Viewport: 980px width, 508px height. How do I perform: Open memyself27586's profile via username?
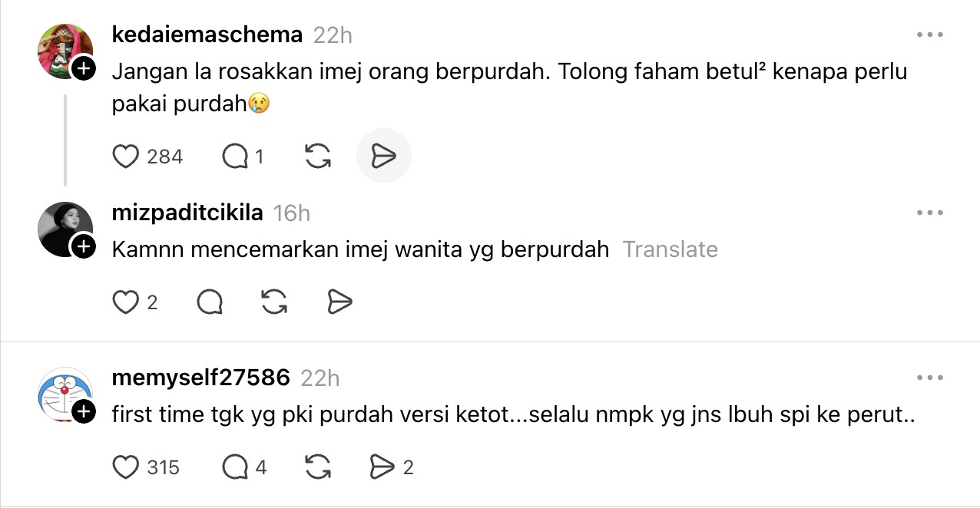coord(200,378)
